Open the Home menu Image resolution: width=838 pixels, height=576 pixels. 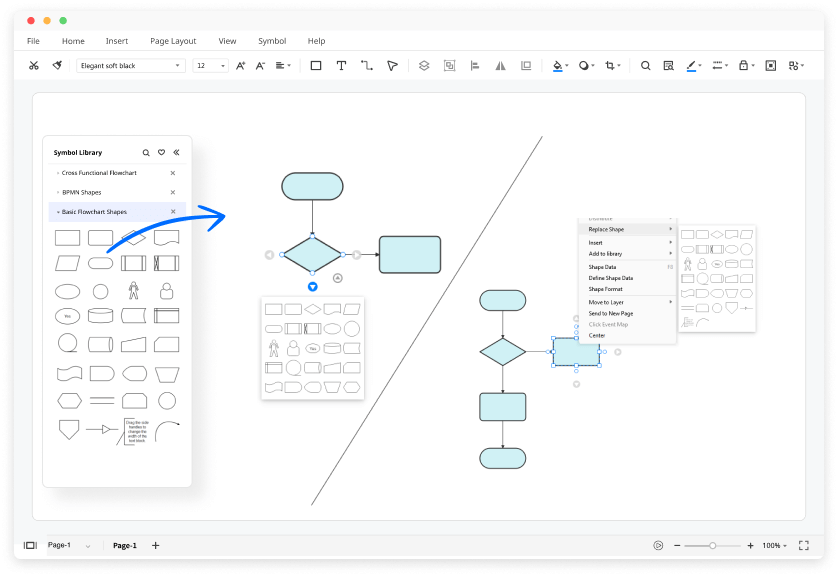pos(73,41)
